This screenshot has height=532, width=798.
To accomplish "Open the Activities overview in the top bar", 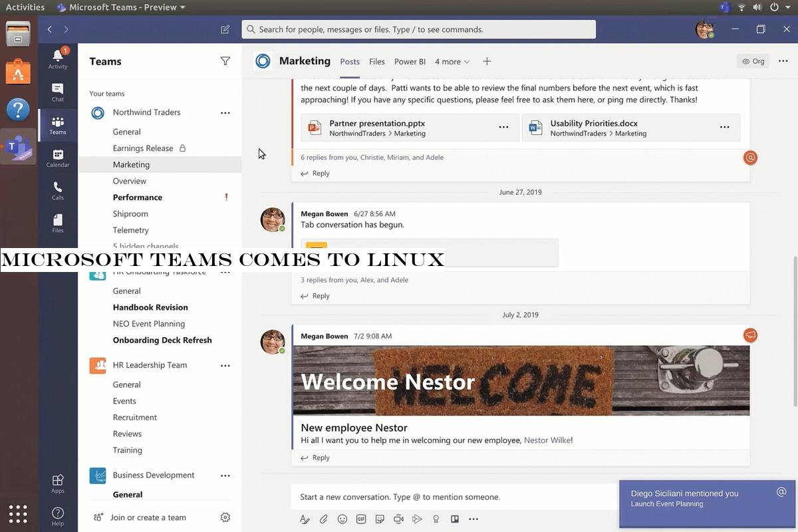I will pyautogui.click(x=25, y=7).
